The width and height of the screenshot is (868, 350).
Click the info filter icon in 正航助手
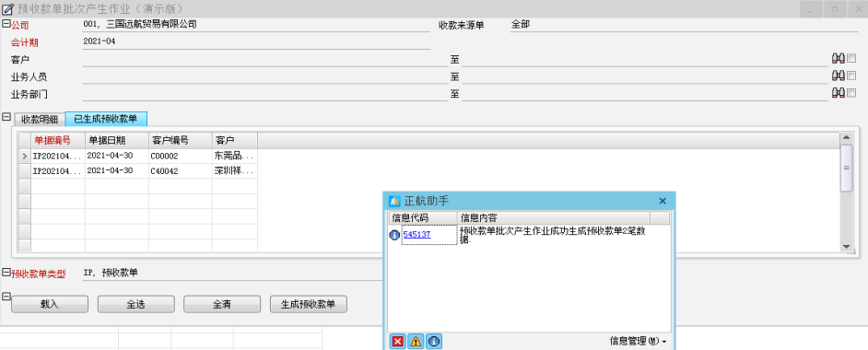click(x=434, y=342)
